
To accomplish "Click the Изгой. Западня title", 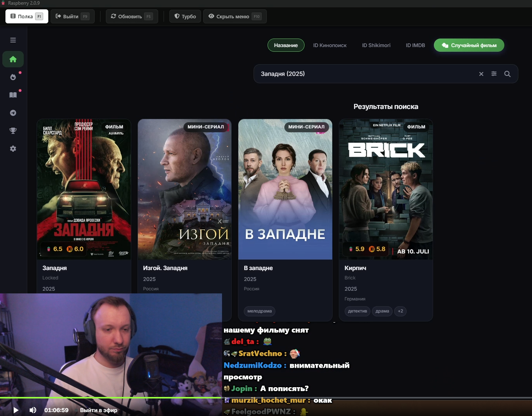I will [x=165, y=268].
